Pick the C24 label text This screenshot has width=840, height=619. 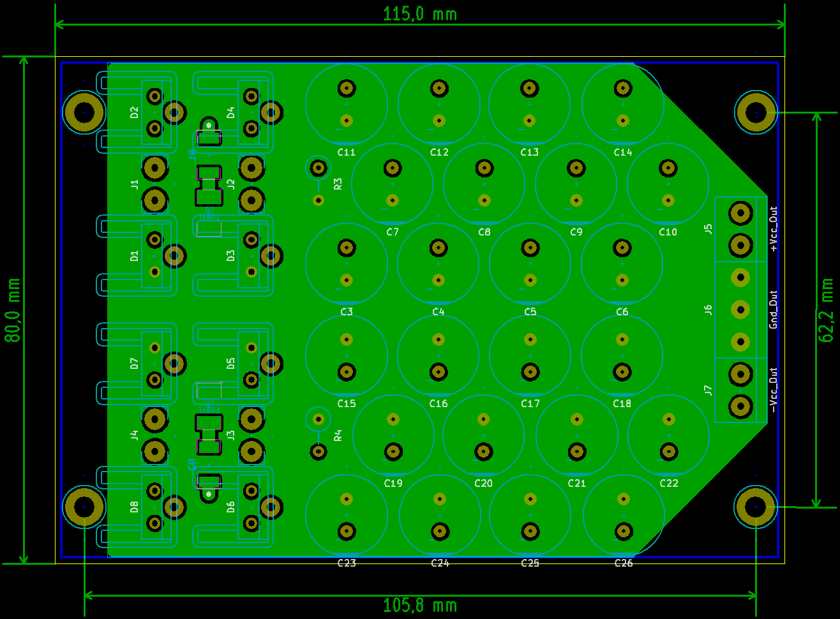click(x=440, y=563)
